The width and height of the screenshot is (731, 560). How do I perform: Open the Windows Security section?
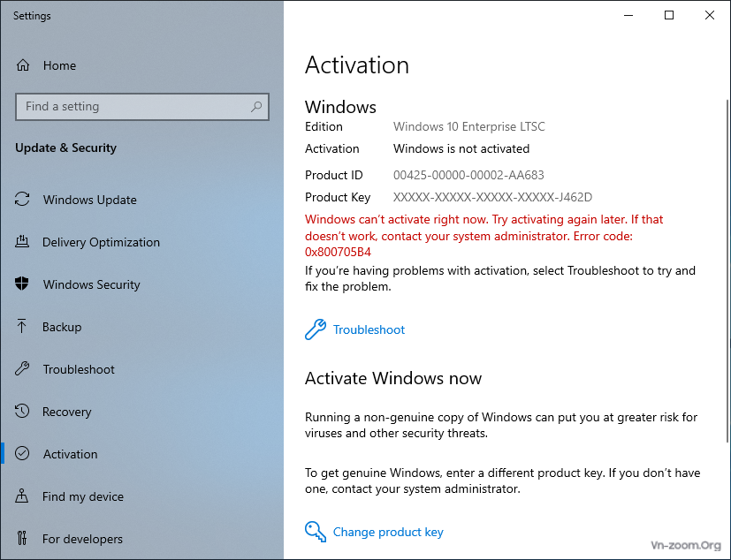point(91,284)
